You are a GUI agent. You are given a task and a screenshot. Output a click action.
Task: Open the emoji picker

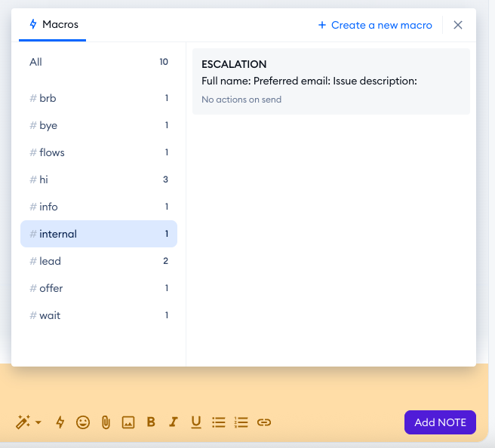(83, 422)
